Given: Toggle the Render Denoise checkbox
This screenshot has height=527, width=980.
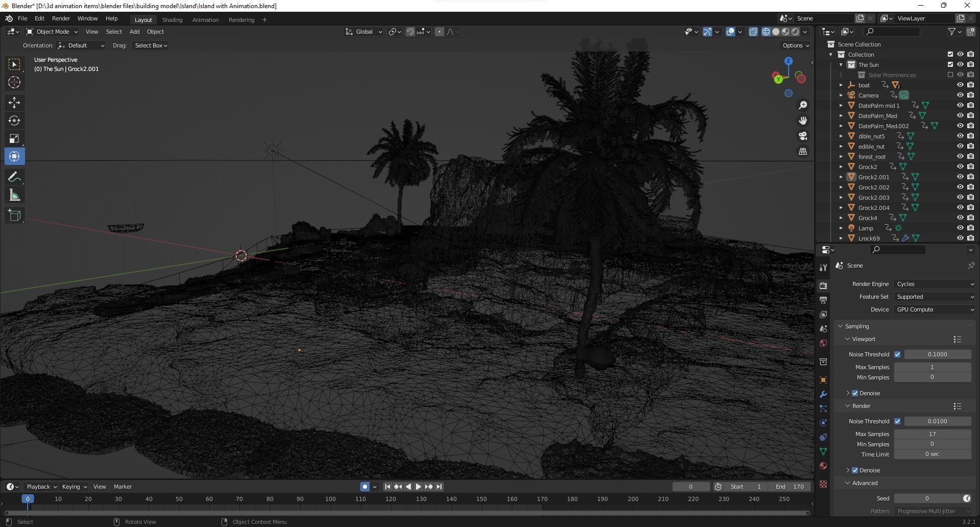Looking at the screenshot, I should (855, 470).
